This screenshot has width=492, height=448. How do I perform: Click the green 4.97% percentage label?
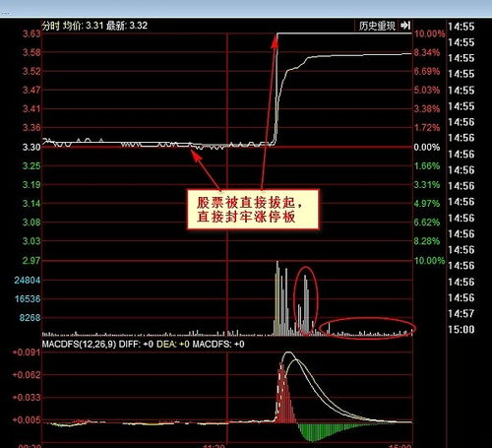click(427, 204)
